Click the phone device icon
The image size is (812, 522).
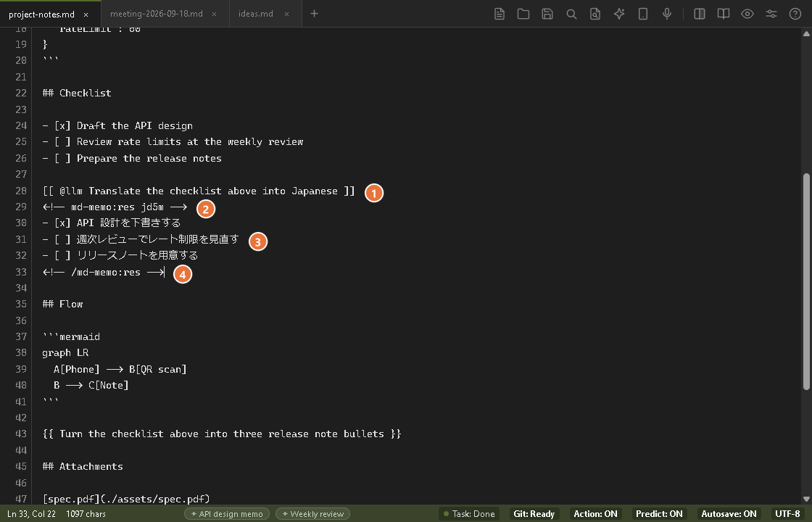(x=642, y=14)
